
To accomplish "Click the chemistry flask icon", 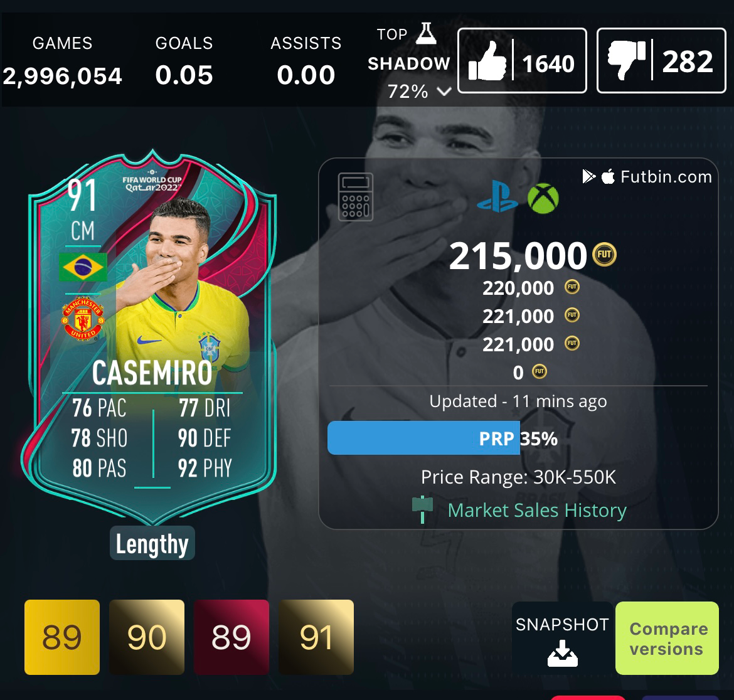I will pos(426,33).
